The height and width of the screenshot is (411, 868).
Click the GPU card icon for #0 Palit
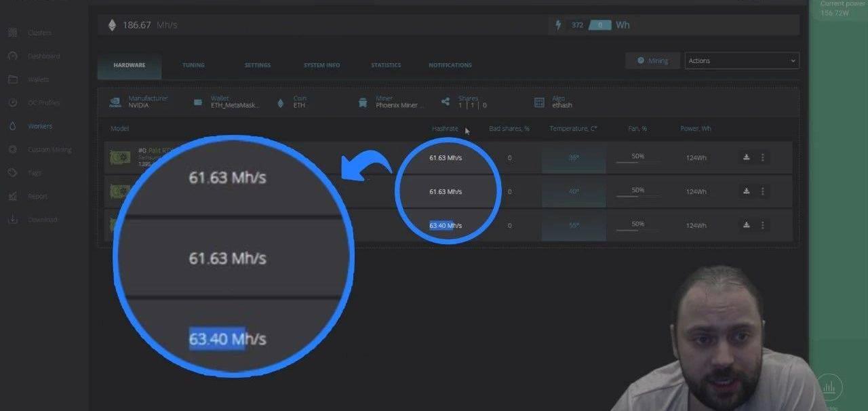(120, 157)
